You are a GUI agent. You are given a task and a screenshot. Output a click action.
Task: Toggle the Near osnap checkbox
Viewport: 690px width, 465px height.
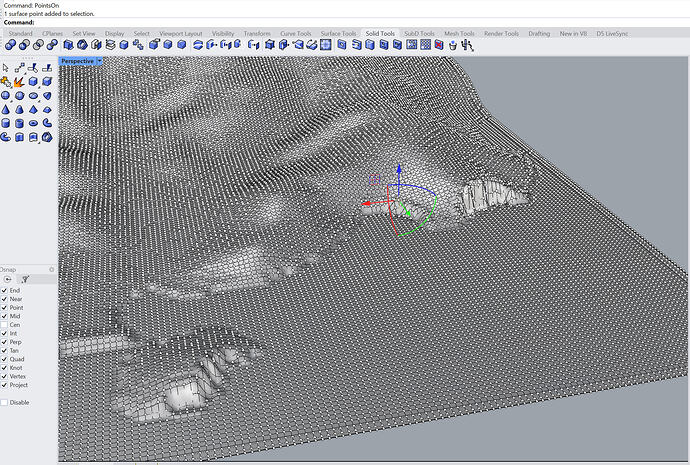point(4,299)
